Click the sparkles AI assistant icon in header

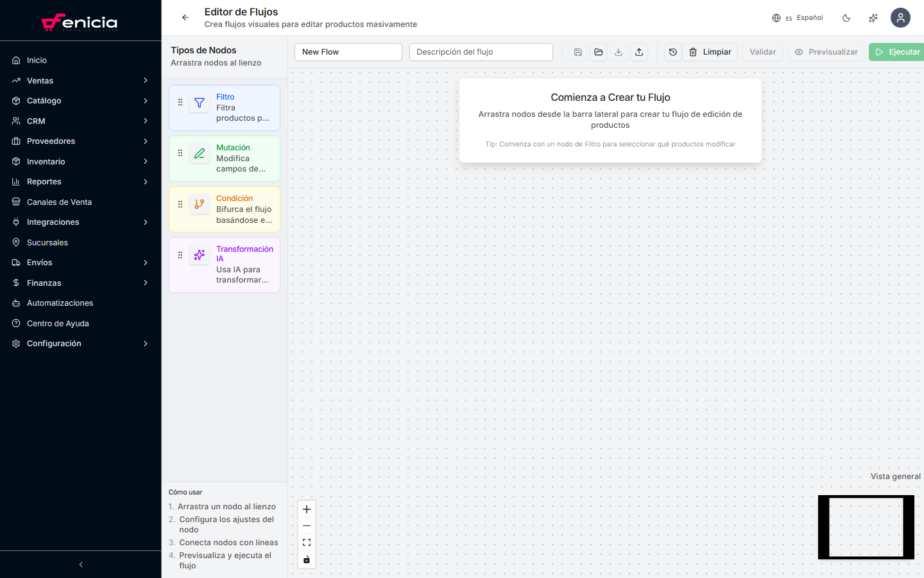(873, 18)
